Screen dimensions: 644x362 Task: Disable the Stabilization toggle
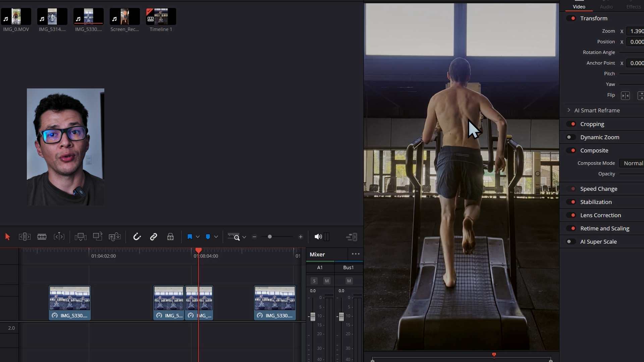point(572,202)
